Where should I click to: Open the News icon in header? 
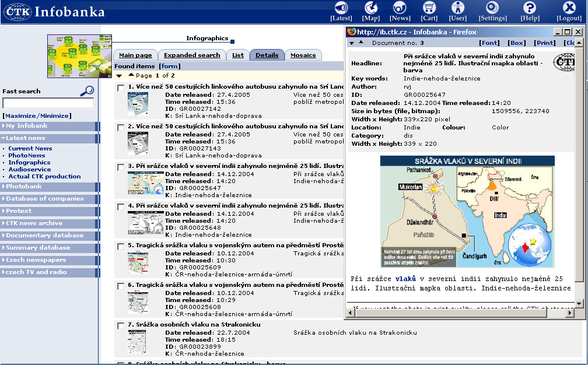tap(400, 8)
